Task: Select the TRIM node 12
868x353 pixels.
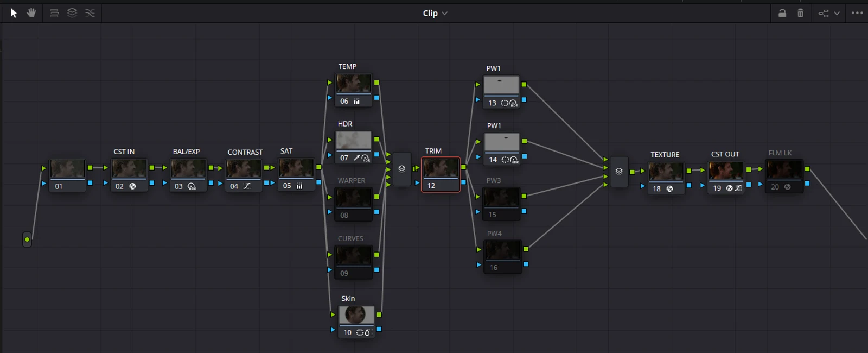Action: point(441,175)
